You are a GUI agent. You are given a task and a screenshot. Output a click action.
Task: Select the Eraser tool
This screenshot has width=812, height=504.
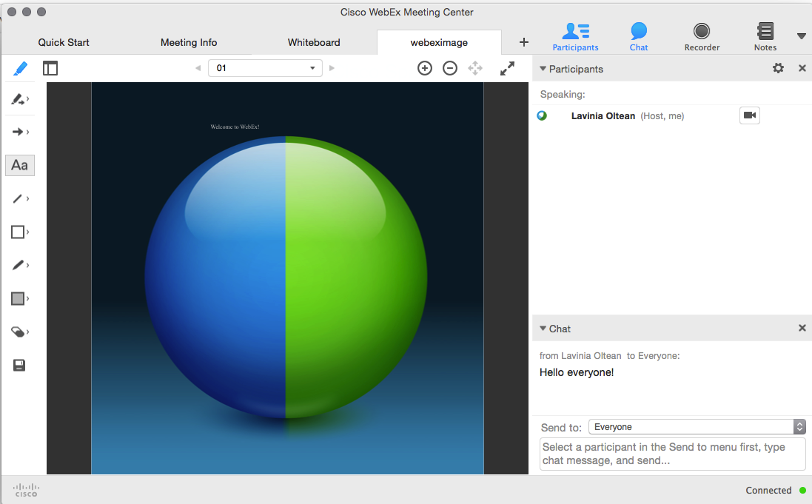(19, 332)
